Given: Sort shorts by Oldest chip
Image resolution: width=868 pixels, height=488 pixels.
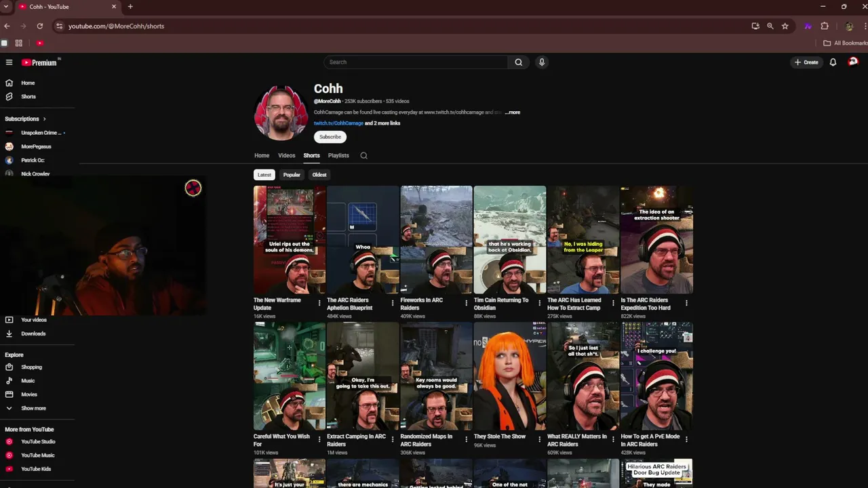Looking at the screenshot, I should (x=319, y=175).
